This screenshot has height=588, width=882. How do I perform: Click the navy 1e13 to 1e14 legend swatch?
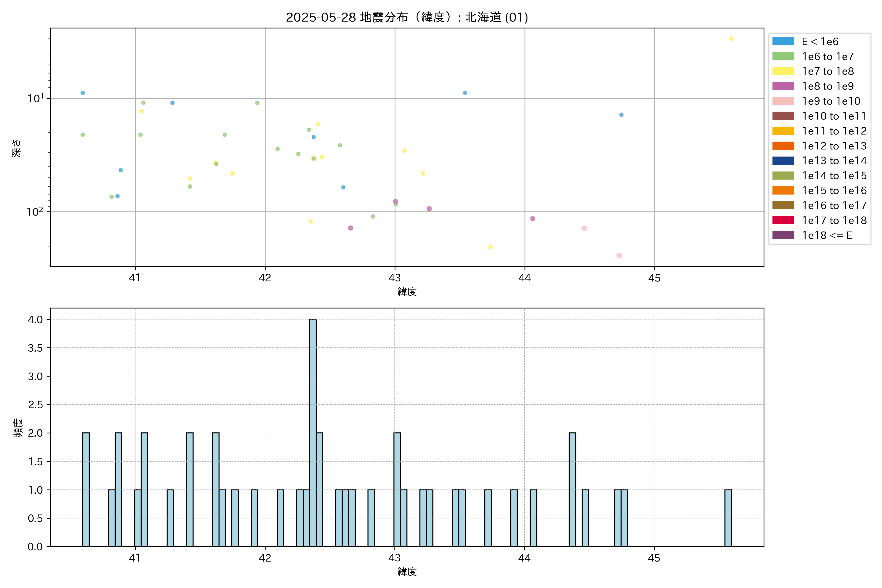[783, 161]
